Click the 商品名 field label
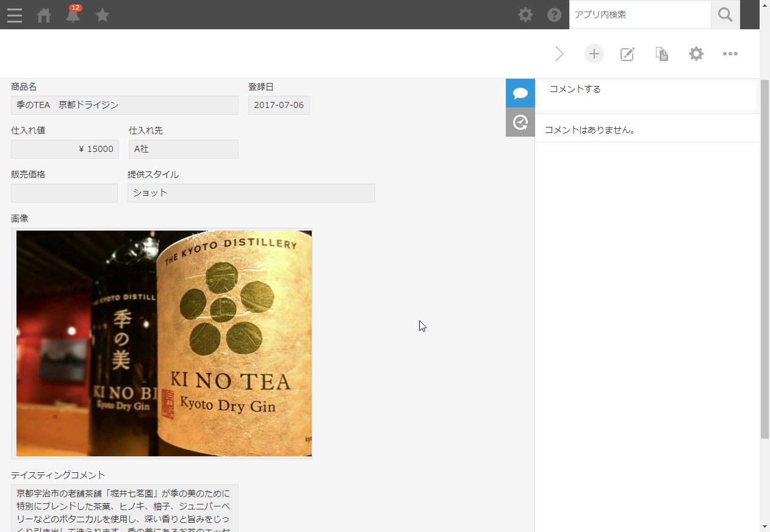 24,87
